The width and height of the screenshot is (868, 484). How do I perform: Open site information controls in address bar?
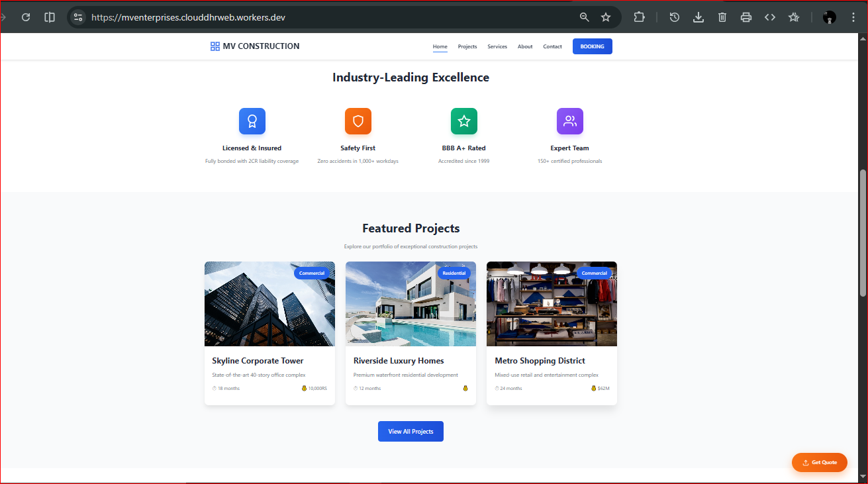tap(78, 17)
